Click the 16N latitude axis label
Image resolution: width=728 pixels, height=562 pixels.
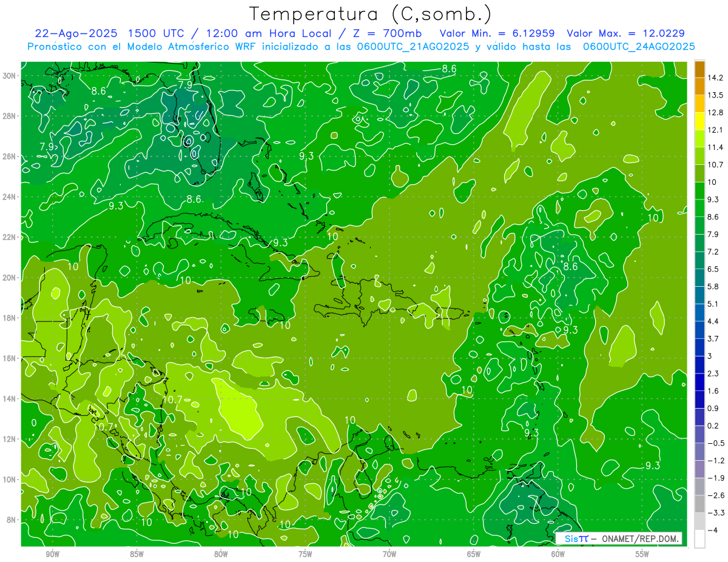tap(10, 358)
